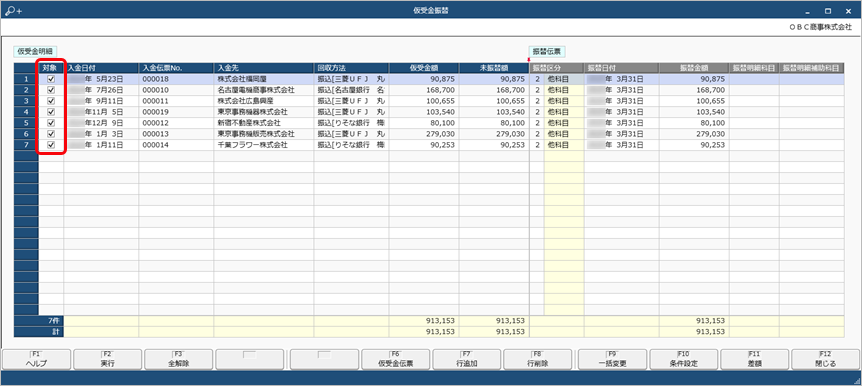Click 入金日付 cell 12月 9日
The height and width of the screenshot is (386, 862).
pyautogui.click(x=101, y=123)
